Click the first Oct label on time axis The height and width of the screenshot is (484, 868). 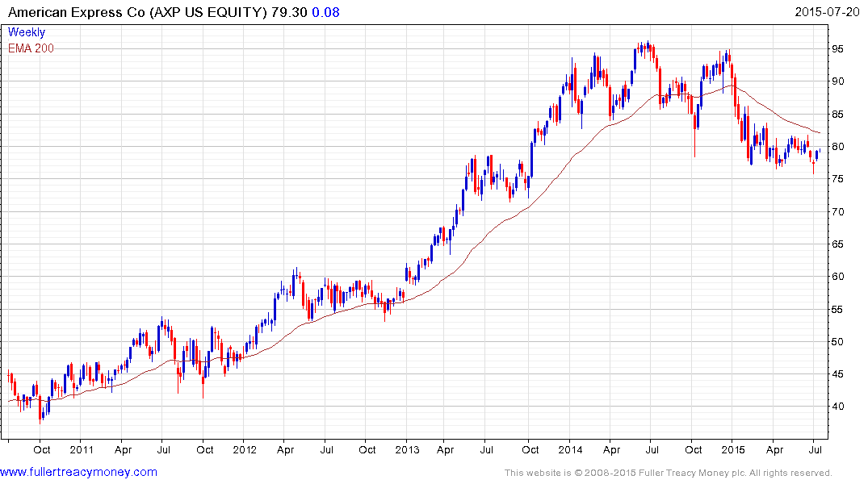click(x=41, y=449)
